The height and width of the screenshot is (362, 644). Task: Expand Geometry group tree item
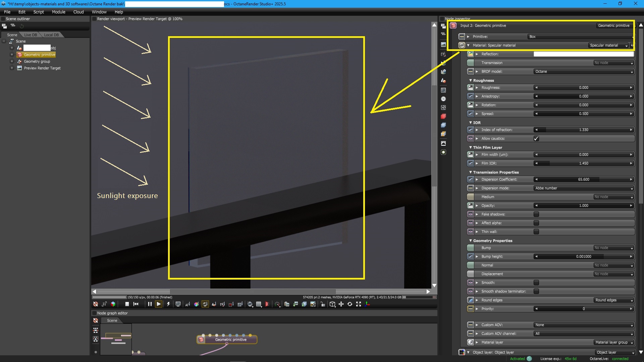[12, 61]
